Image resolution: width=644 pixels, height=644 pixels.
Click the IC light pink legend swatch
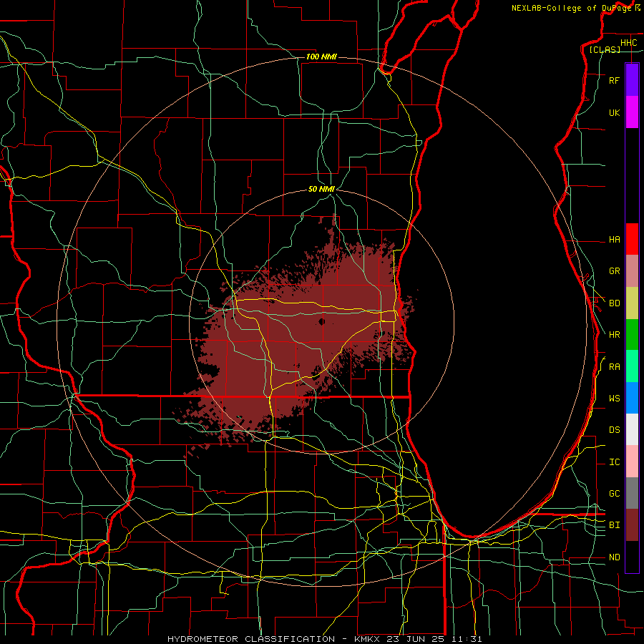pyautogui.click(x=632, y=462)
